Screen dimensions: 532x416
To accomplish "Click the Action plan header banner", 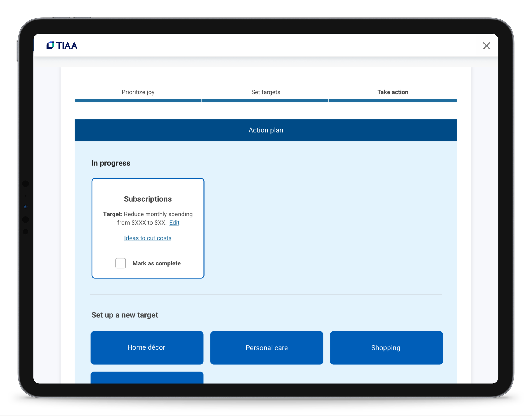I will coord(266,130).
